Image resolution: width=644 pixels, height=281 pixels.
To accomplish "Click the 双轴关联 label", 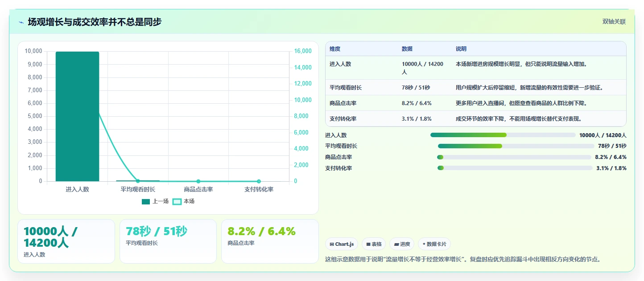I will 614,22.
